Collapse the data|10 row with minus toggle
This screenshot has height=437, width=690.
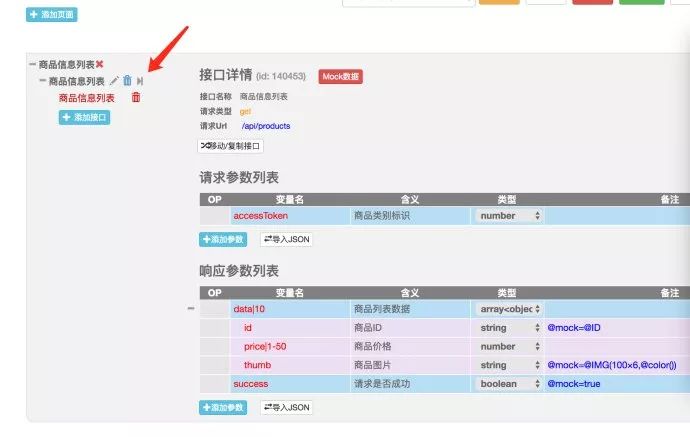(x=191, y=308)
